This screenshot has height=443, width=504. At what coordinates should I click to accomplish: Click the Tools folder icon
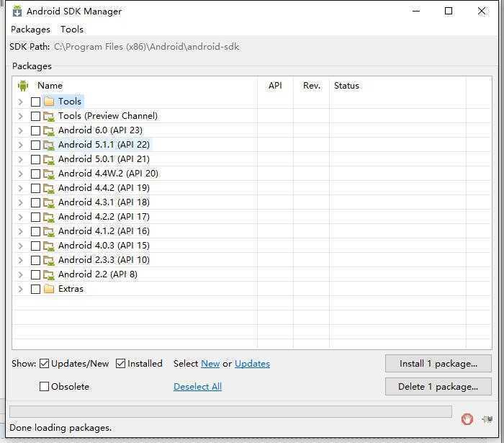click(x=49, y=102)
